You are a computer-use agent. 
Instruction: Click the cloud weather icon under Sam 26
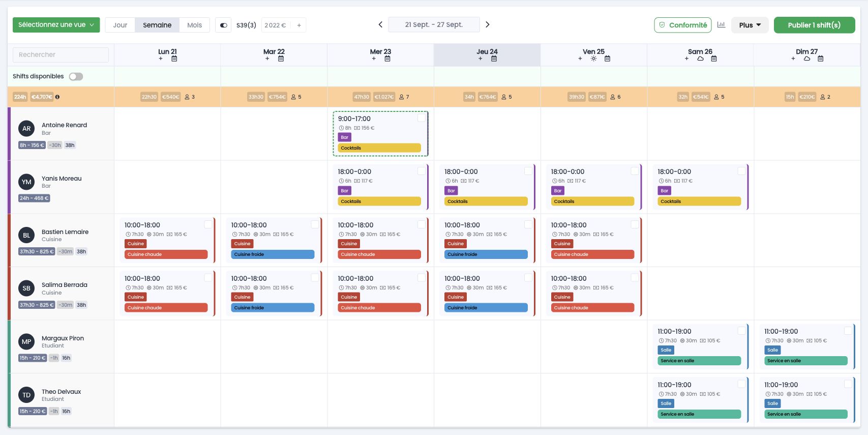(700, 59)
